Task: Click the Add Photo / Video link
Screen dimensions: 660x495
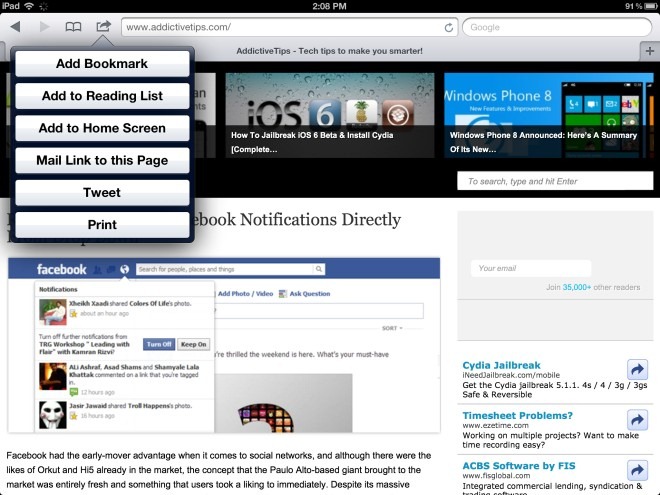Action: tap(245, 294)
